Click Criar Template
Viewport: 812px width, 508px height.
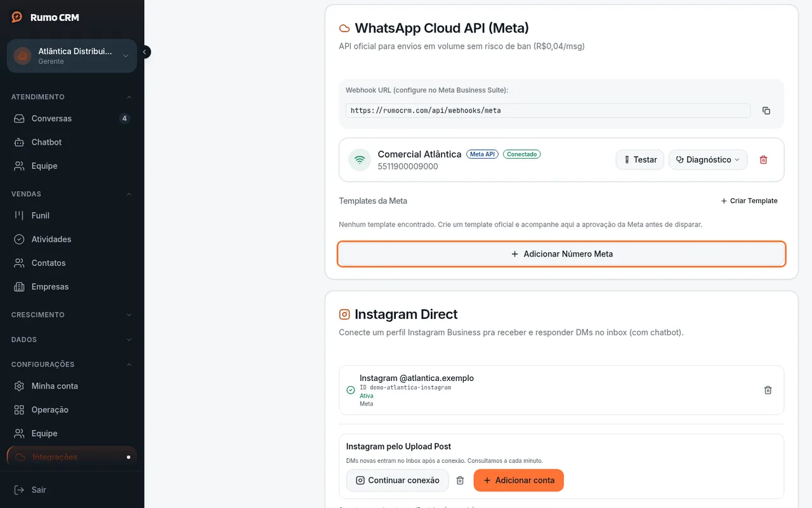tap(749, 201)
